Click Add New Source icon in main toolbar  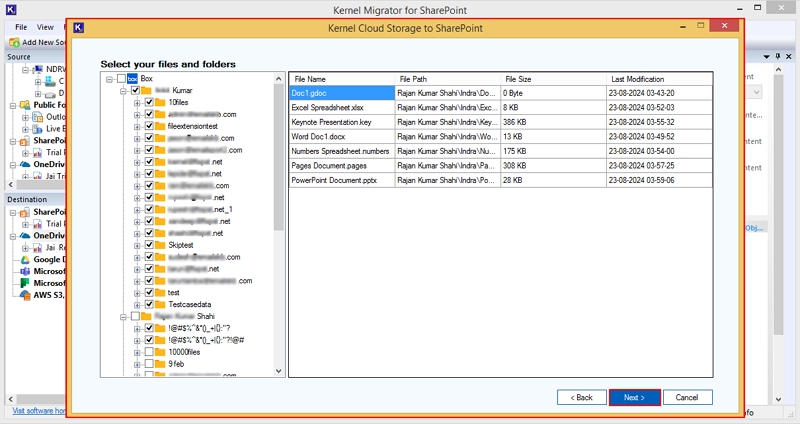point(14,42)
